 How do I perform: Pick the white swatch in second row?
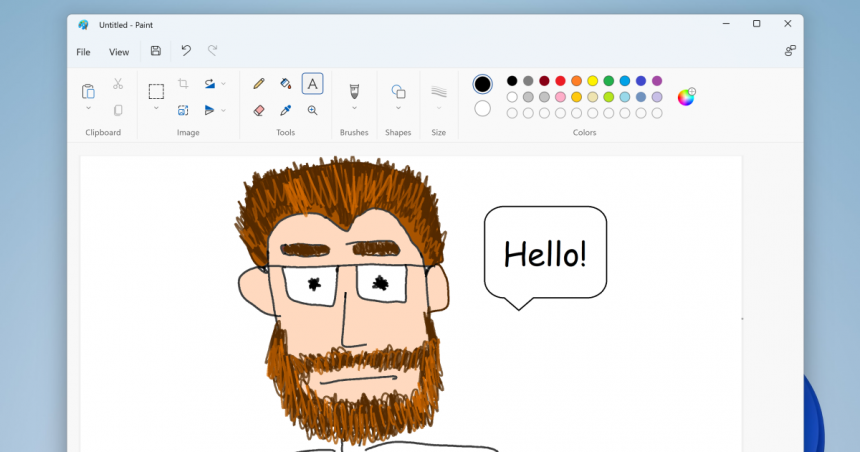(x=512, y=97)
